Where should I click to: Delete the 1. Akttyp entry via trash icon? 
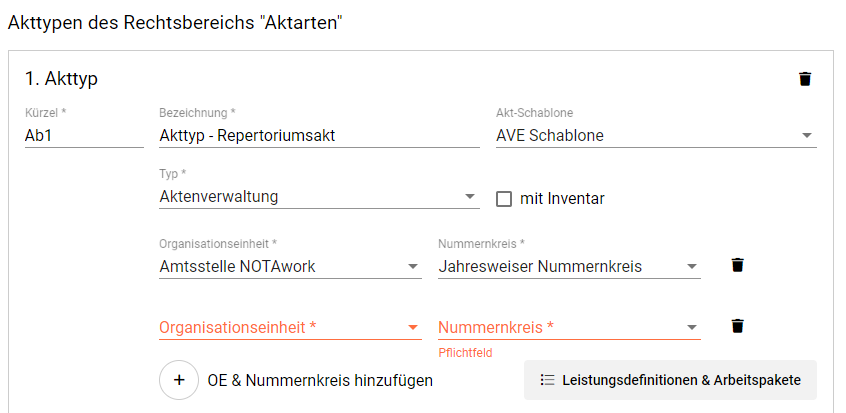pyautogui.click(x=805, y=79)
